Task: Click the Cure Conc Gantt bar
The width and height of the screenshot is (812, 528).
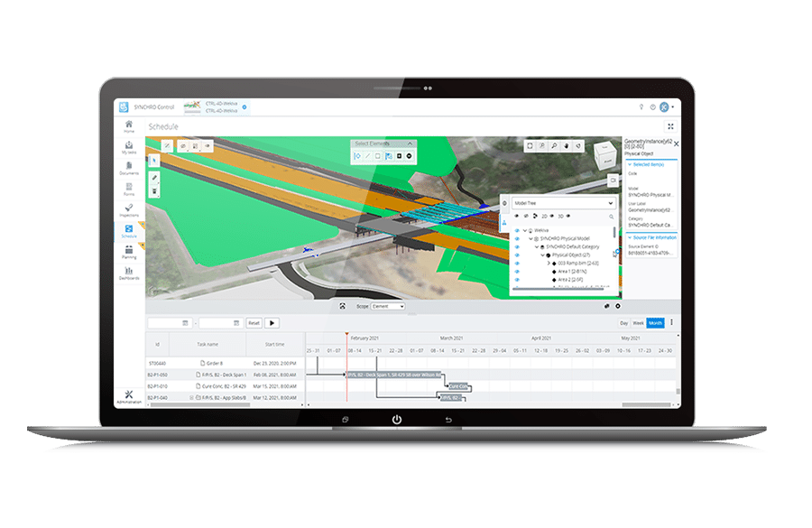Action: click(x=458, y=386)
